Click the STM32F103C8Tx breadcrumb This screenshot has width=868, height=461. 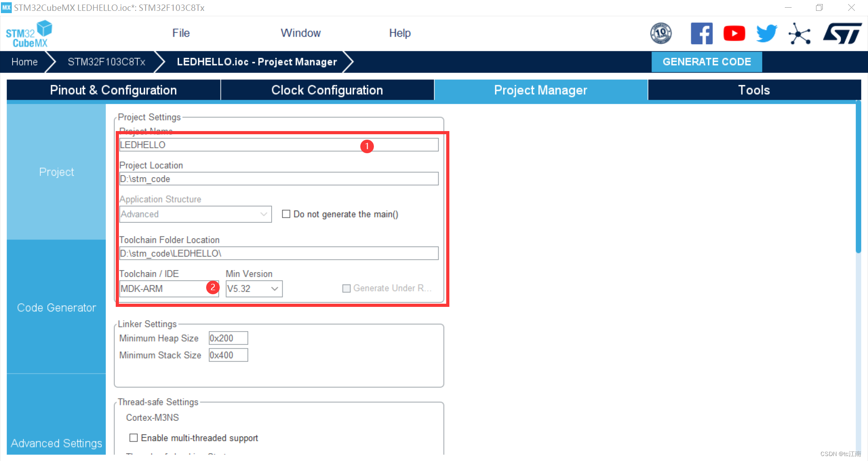pyautogui.click(x=107, y=62)
